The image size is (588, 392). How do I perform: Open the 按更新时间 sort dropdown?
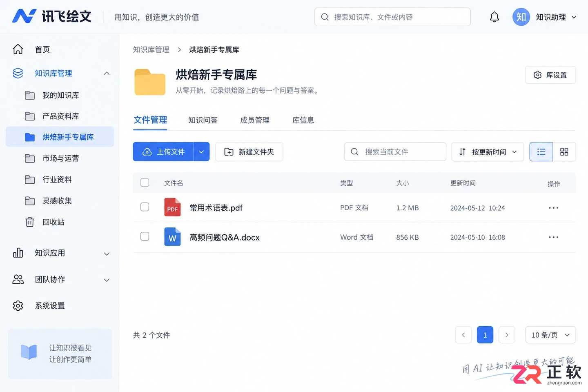[x=488, y=151]
